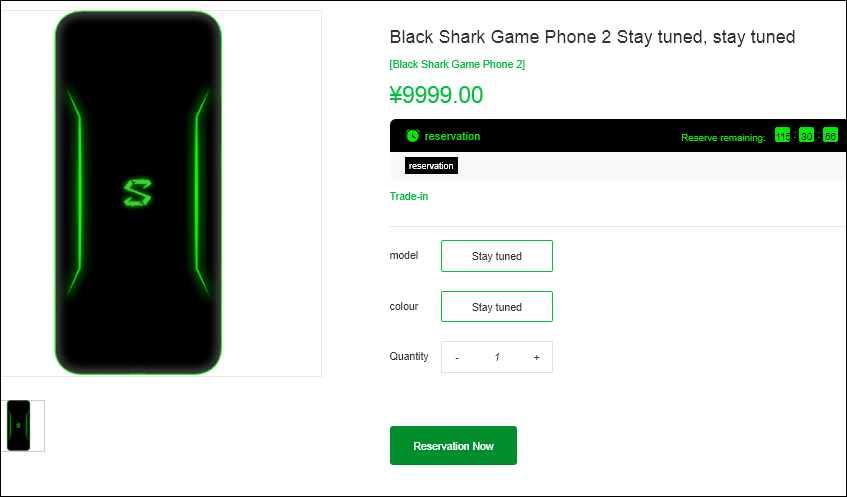The height and width of the screenshot is (497, 847).
Task: Increase quantity with the plus button
Action: 536,357
